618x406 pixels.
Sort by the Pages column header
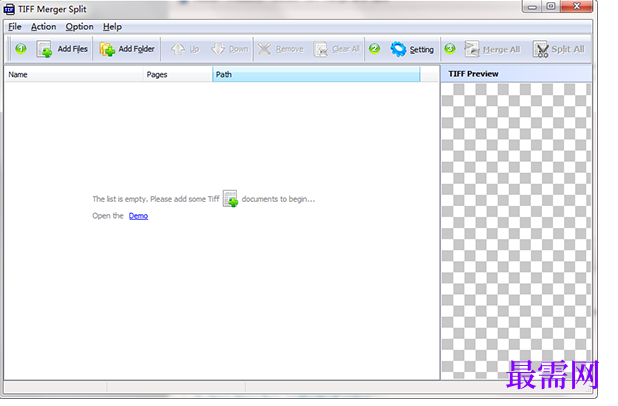pos(177,74)
